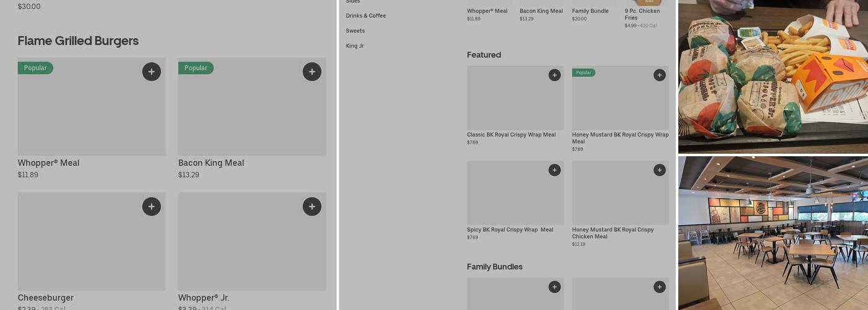Add Cheeseburger with its plus icon
This screenshot has height=310, width=868.
[x=151, y=206]
